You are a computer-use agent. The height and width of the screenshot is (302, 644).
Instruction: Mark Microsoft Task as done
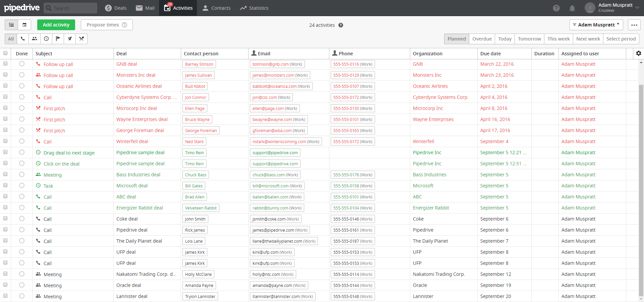[x=22, y=186]
